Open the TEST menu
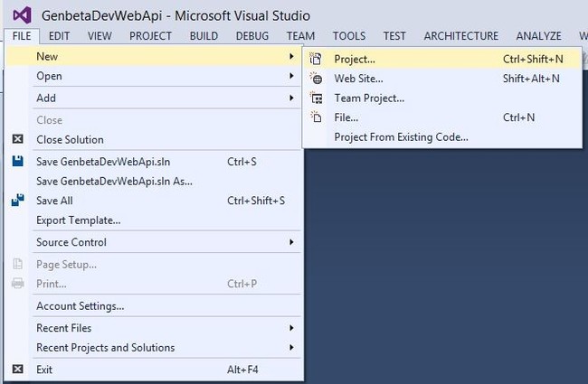Screen dimensions: 588x384 [394, 36]
